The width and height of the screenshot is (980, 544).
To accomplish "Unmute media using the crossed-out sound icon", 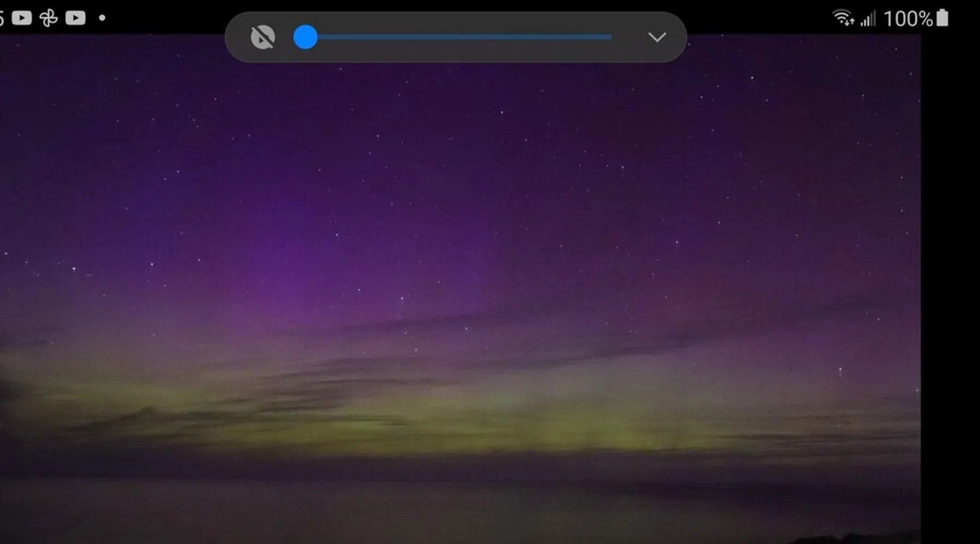I will (x=262, y=38).
